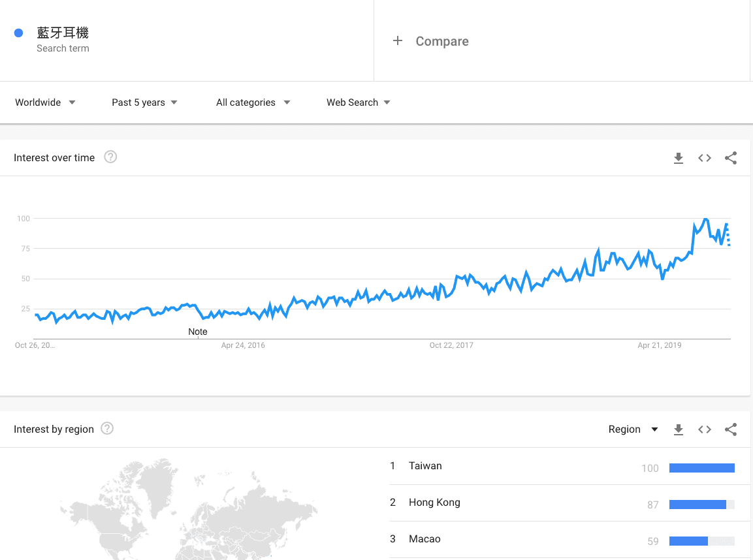This screenshot has width=753, height=560.
Task: Click the blue search term color dot
Action: (19, 33)
